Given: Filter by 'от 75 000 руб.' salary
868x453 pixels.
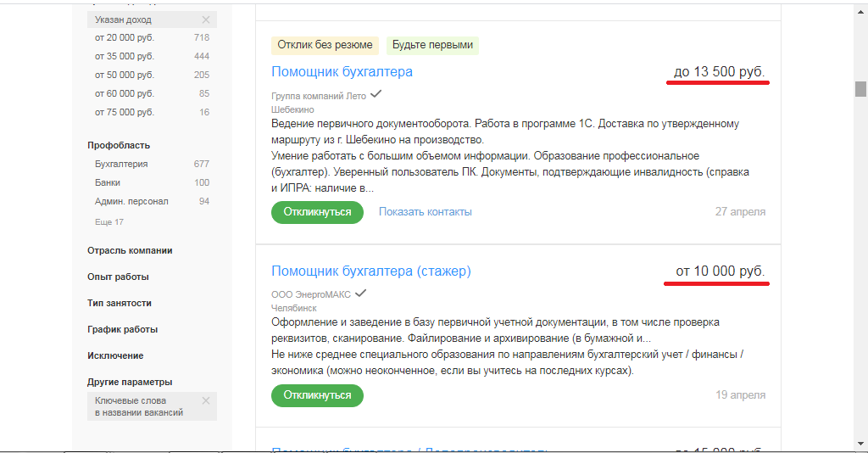Looking at the screenshot, I should tap(125, 112).
